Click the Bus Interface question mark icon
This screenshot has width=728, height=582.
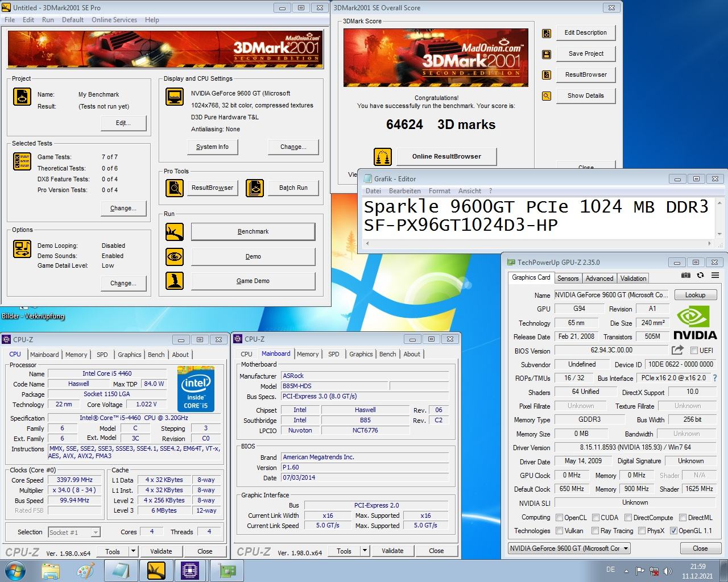tap(715, 378)
